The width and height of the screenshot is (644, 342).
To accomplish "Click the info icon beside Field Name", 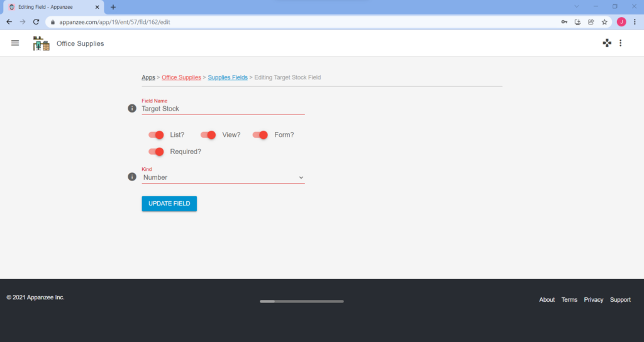I will 132,108.
